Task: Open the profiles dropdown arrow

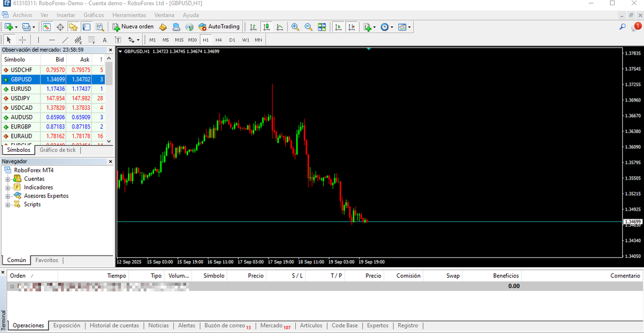Action: pyautogui.click(x=34, y=27)
